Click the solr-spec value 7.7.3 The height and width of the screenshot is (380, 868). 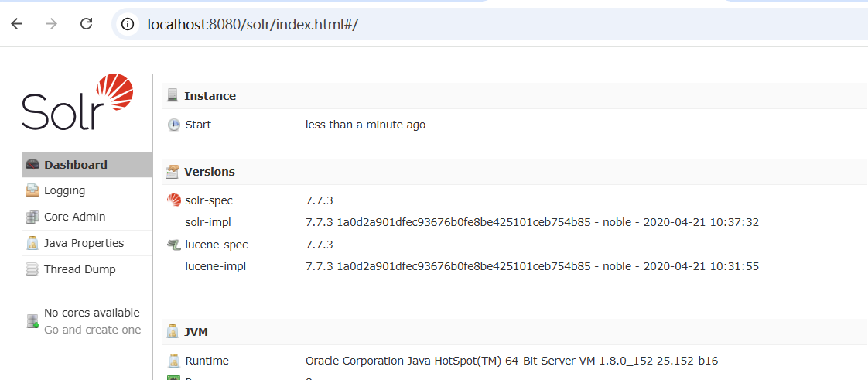click(320, 200)
